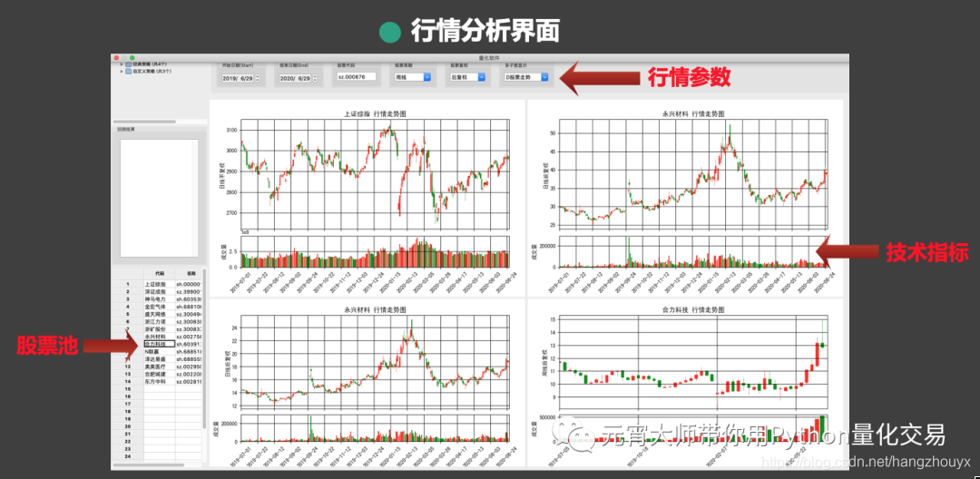This screenshot has height=479, width=980.
Task: Select the 金宏气体 table cell
Action: [x=160, y=307]
